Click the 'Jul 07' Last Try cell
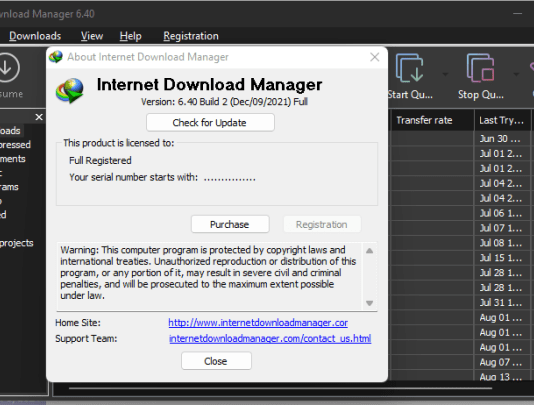Image resolution: width=534 pixels, height=405 pixels. click(x=502, y=228)
